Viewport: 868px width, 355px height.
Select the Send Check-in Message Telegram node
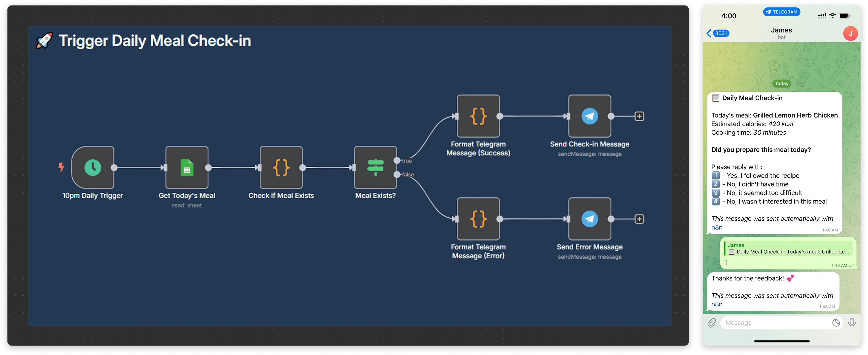(589, 116)
